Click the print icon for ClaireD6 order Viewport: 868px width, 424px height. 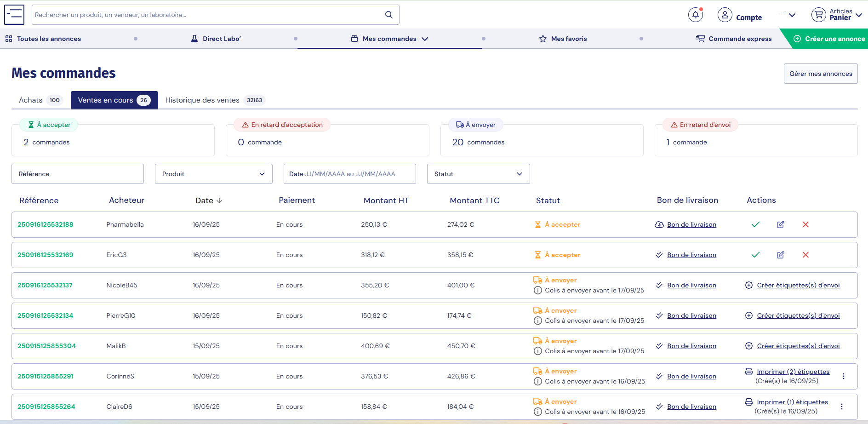(x=749, y=402)
